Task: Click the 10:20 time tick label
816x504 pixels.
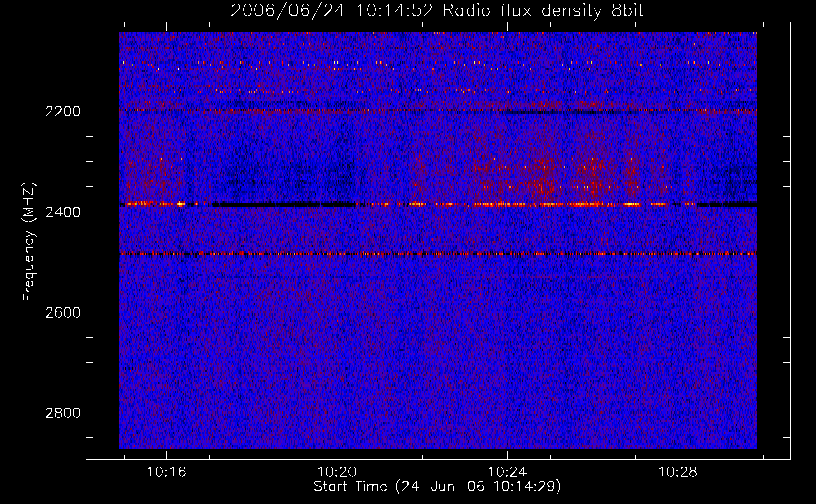Action: 337,472
